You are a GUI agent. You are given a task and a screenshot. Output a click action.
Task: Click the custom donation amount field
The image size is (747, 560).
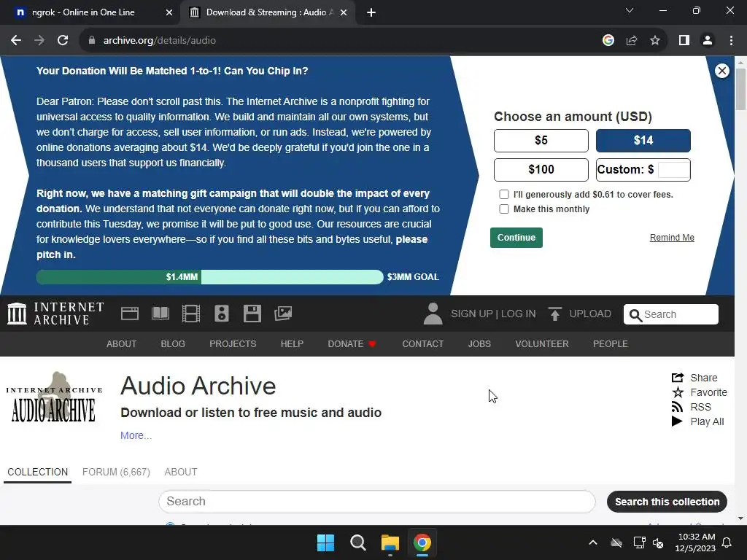click(x=673, y=169)
